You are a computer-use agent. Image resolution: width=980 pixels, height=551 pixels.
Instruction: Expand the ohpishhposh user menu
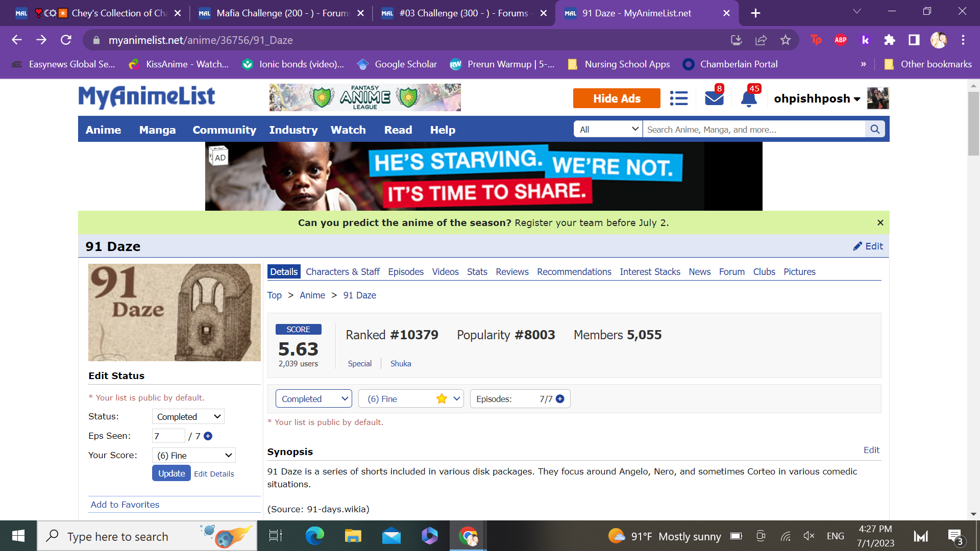817,98
